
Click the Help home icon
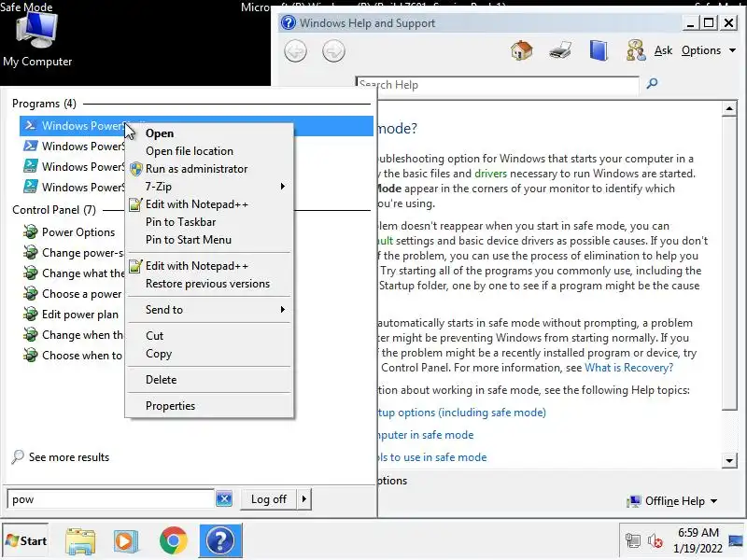[x=521, y=50]
